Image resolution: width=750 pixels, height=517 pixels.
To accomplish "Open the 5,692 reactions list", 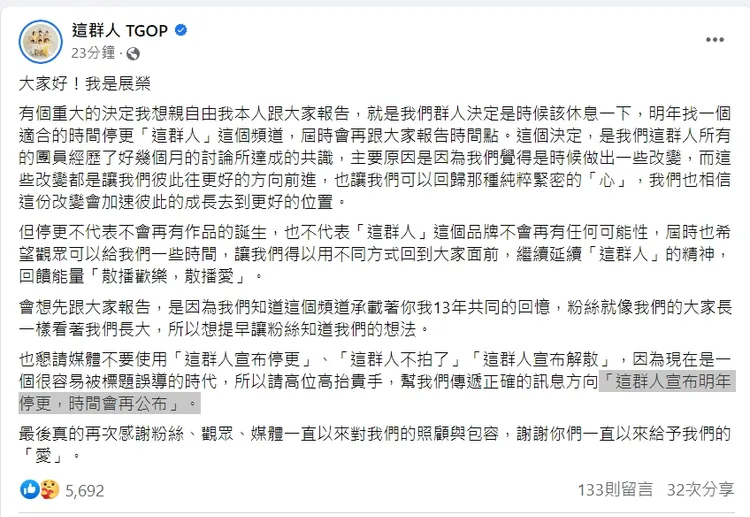I will coord(84,490).
